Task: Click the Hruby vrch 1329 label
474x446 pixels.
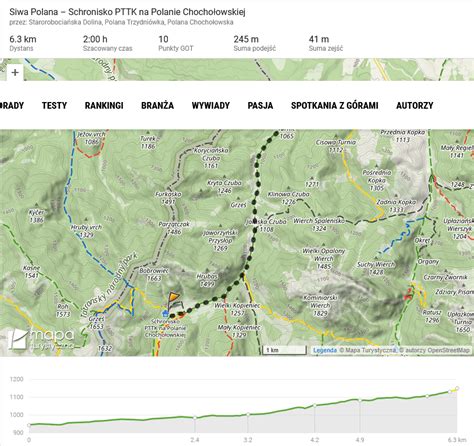Action: (x=86, y=231)
